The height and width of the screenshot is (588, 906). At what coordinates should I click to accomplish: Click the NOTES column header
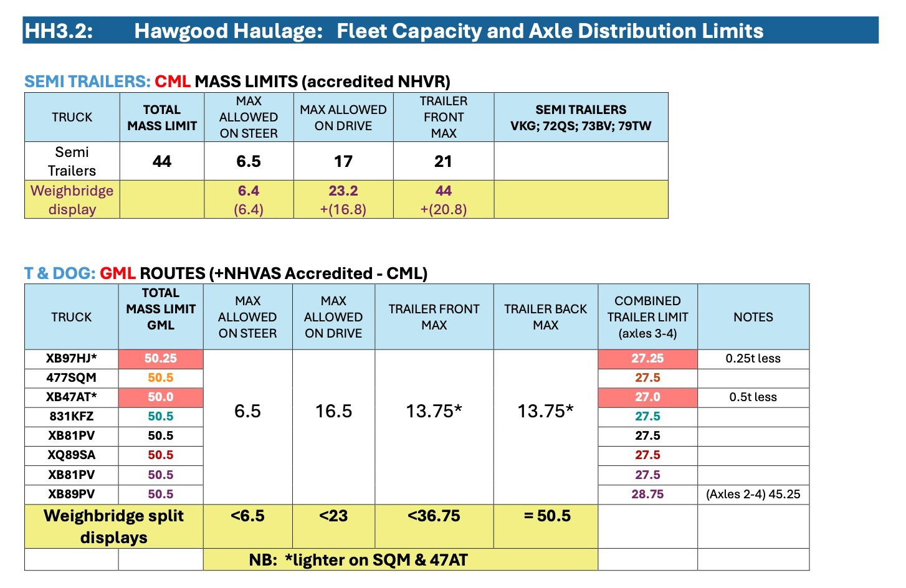[753, 317]
